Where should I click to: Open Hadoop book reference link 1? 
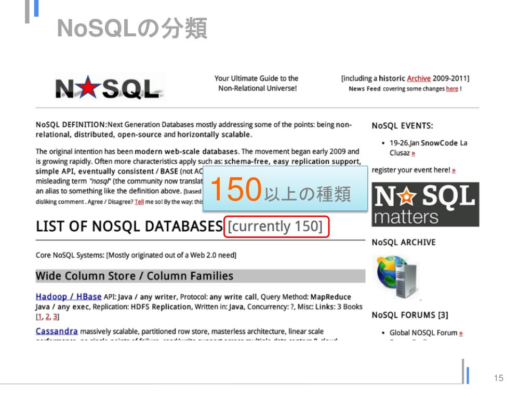point(39,317)
